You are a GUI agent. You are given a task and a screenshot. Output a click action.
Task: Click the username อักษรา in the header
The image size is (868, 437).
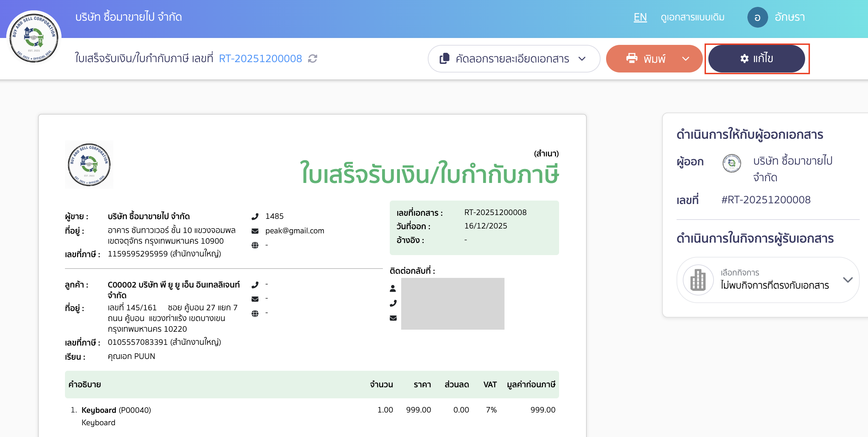pos(790,17)
